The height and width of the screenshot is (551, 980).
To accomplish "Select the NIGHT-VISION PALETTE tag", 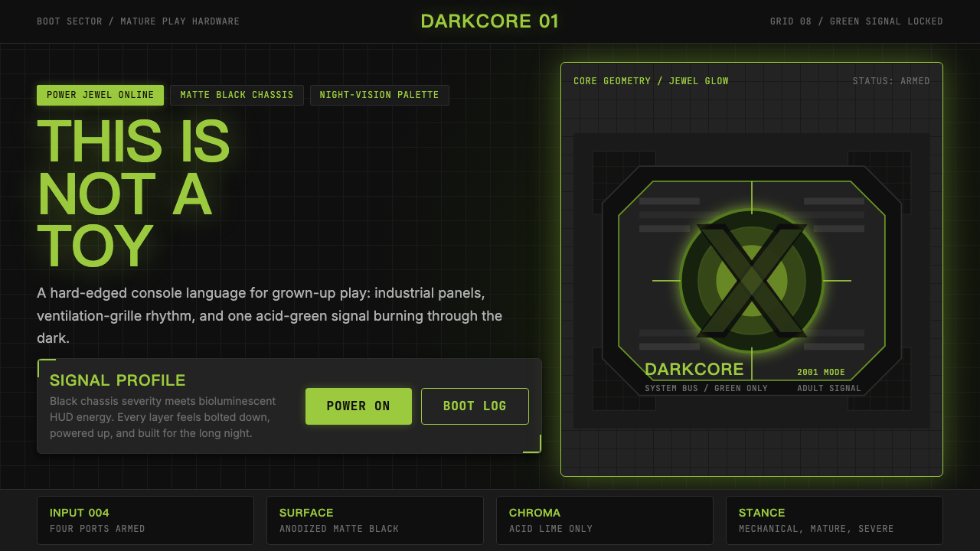I will point(379,95).
